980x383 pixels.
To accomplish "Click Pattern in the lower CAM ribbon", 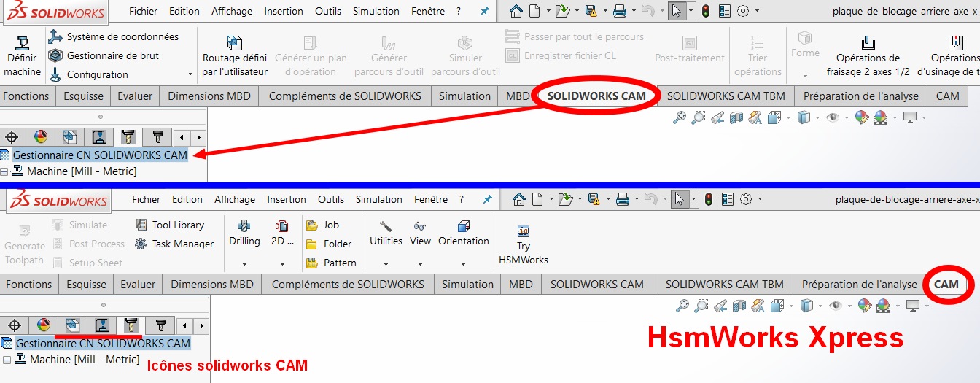I will click(x=331, y=263).
